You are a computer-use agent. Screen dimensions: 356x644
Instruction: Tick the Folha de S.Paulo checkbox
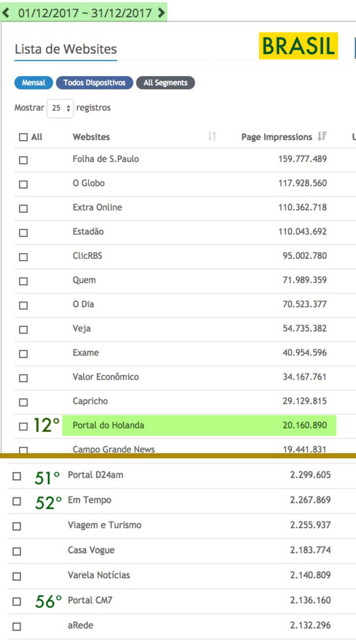pos(23,160)
